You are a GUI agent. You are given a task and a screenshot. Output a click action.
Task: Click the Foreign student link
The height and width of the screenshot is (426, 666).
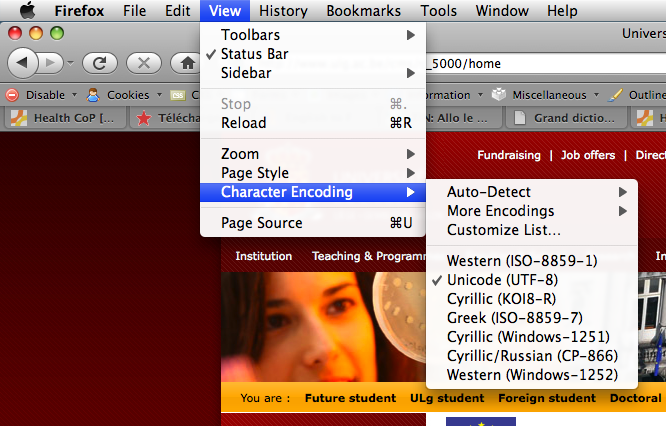[547, 398]
